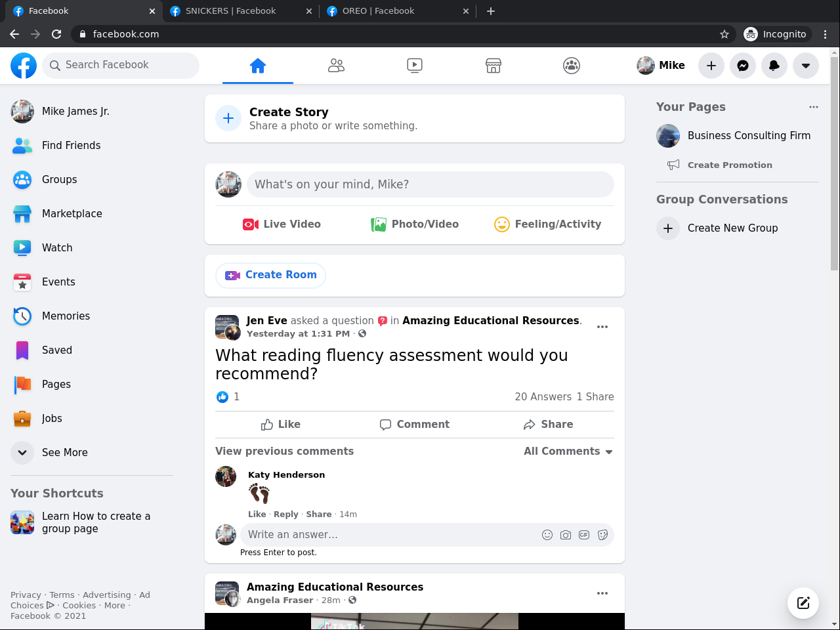Viewport: 840px width, 630px height.
Task: Open the Watch tab in top navigation
Action: [415, 66]
